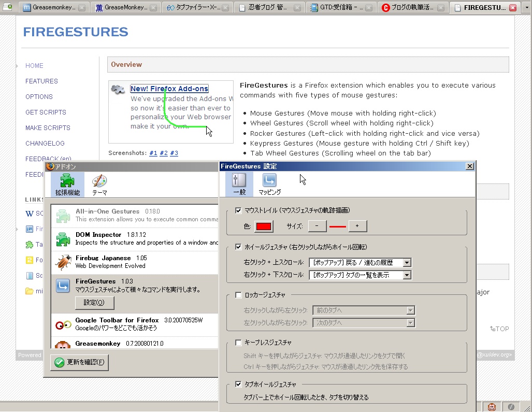Click the DOM Inspector puzzle icon
Viewport: 532px width, 412px height.
click(x=63, y=239)
